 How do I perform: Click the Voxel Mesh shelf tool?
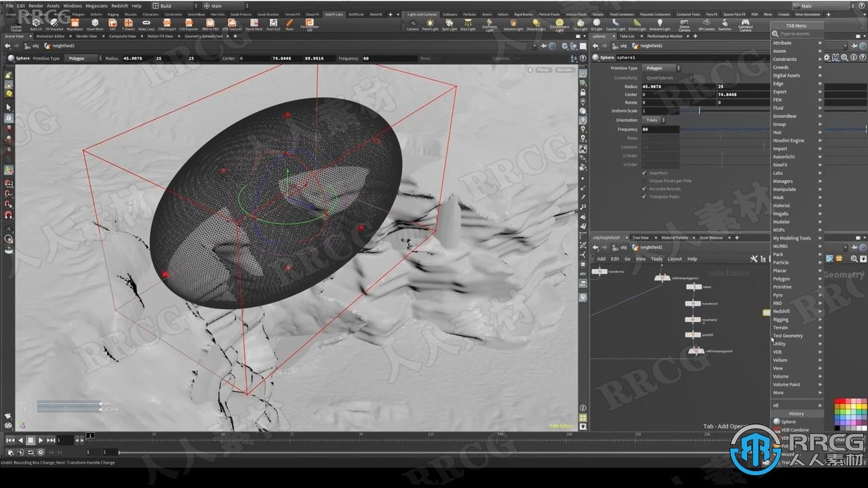pos(95,25)
